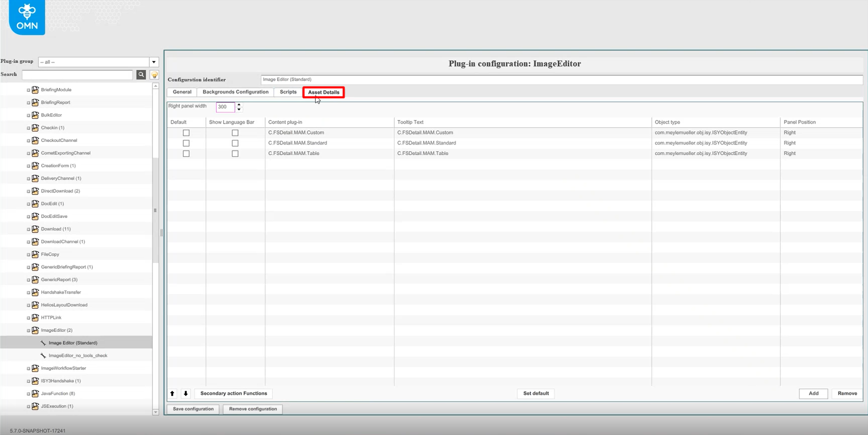868x435 pixels.
Task: Click the Panel Position column header
Action: tap(822, 122)
